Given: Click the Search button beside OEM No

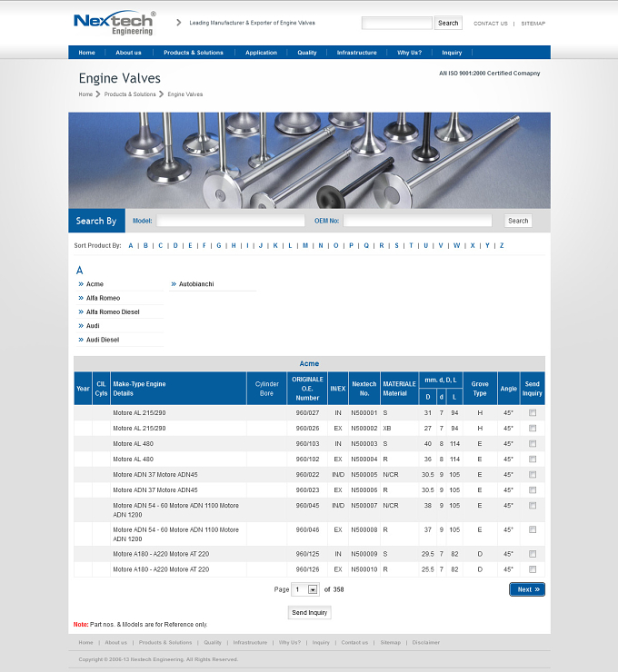Looking at the screenshot, I should click(x=518, y=221).
